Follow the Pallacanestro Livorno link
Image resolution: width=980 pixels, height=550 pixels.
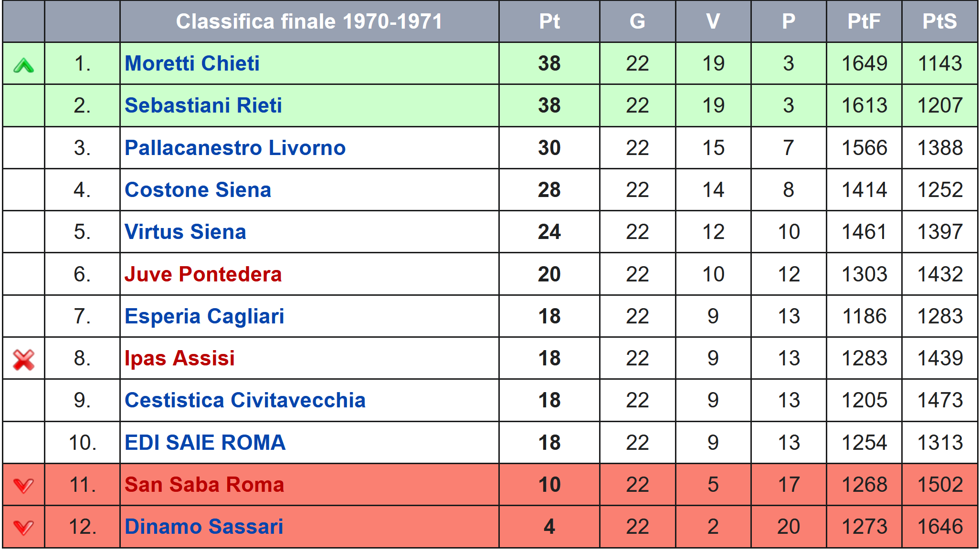tap(235, 148)
